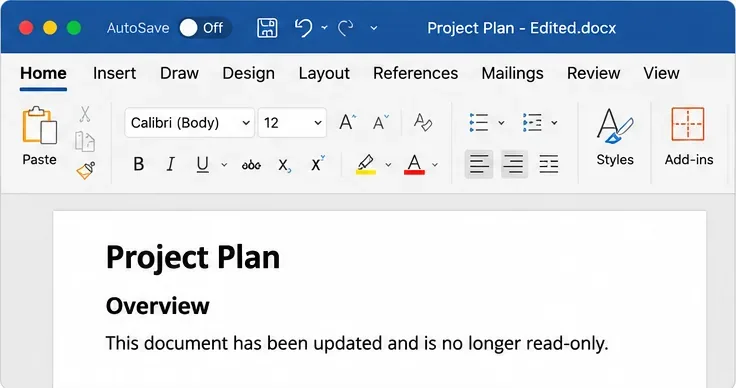Apply Superscript formatting
The image size is (736, 388).
317,163
